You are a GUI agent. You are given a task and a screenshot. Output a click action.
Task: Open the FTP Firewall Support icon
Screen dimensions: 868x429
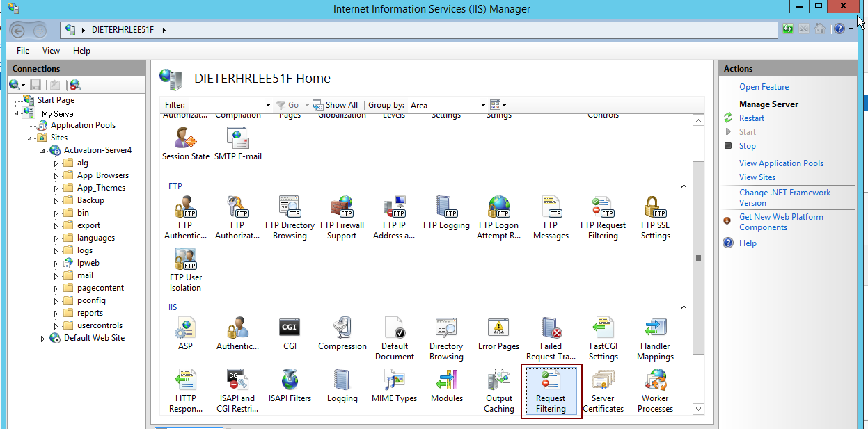(342, 218)
